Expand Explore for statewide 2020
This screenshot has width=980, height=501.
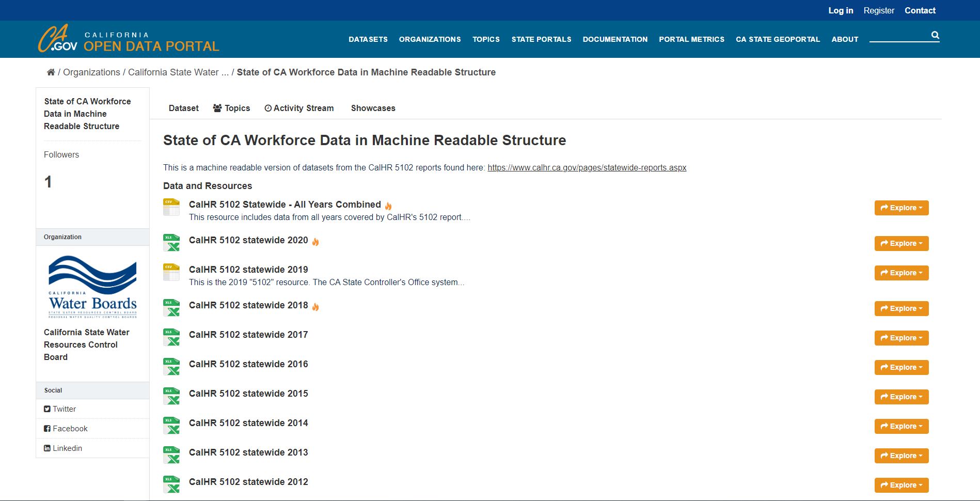point(902,243)
